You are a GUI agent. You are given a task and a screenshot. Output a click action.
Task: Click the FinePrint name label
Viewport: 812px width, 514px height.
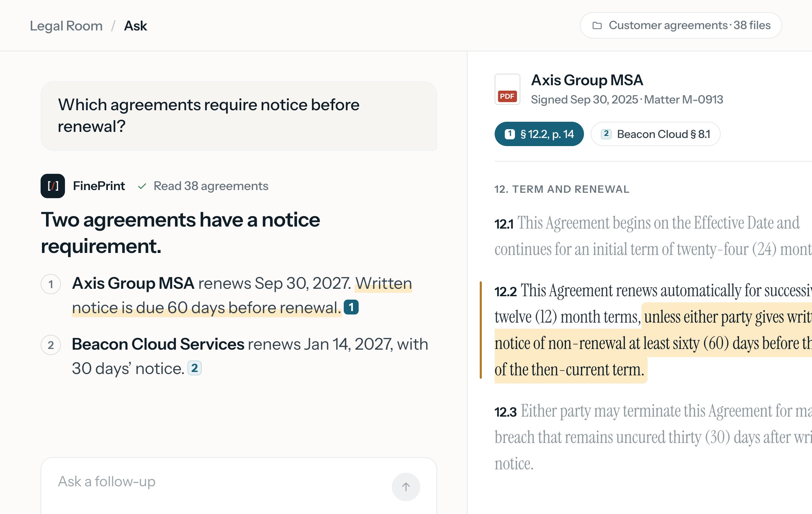pyautogui.click(x=99, y=186)
